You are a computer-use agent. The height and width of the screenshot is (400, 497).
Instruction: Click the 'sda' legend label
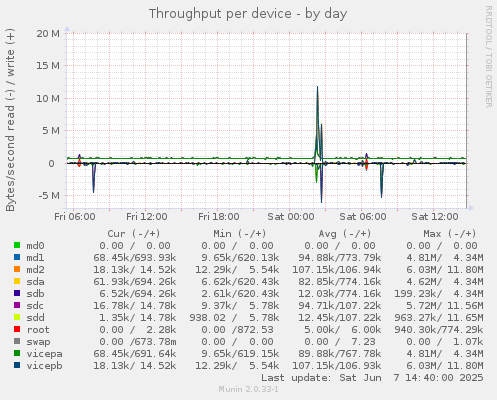pos(35,282)
